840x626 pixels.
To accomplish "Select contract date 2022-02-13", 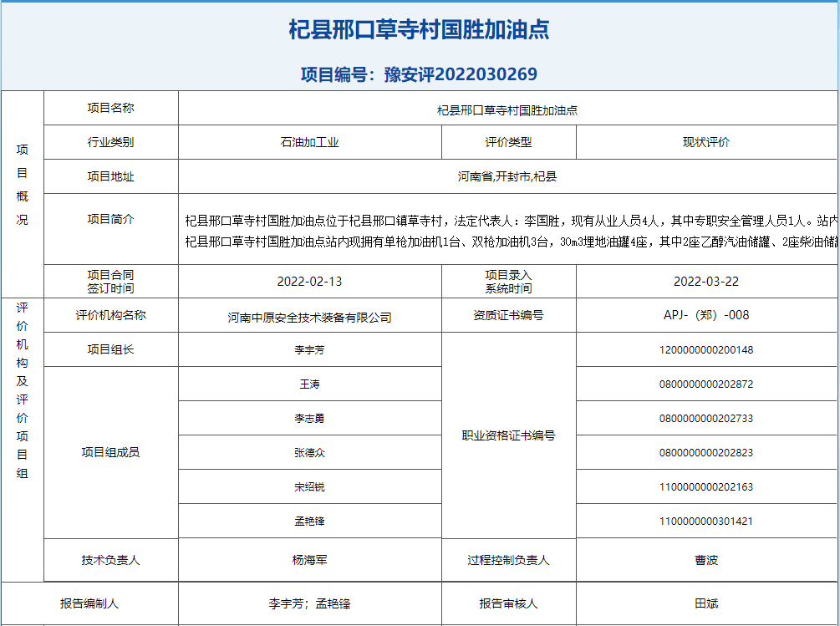I will (x=309, y=282).
